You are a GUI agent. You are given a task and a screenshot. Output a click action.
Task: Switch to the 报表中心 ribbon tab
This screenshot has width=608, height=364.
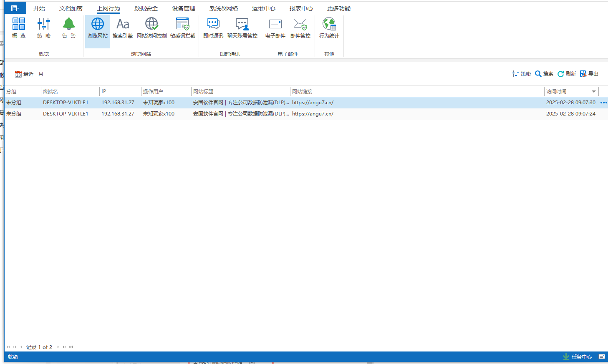[x=301, y=8]
